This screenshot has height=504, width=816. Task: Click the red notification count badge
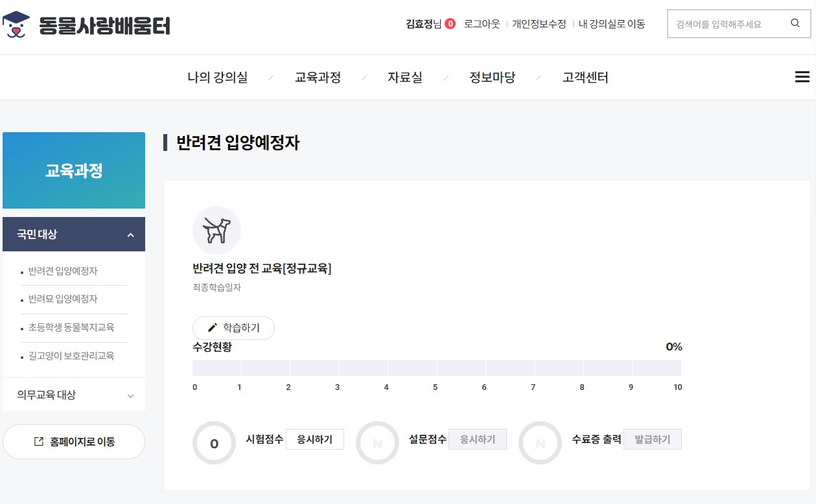coord(450,24)
